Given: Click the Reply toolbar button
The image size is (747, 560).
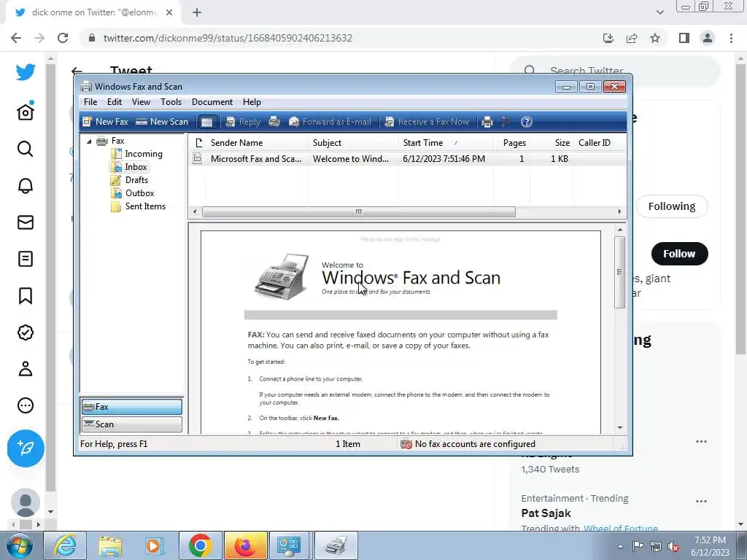Looking at the screenshot, I should (243, 122).
